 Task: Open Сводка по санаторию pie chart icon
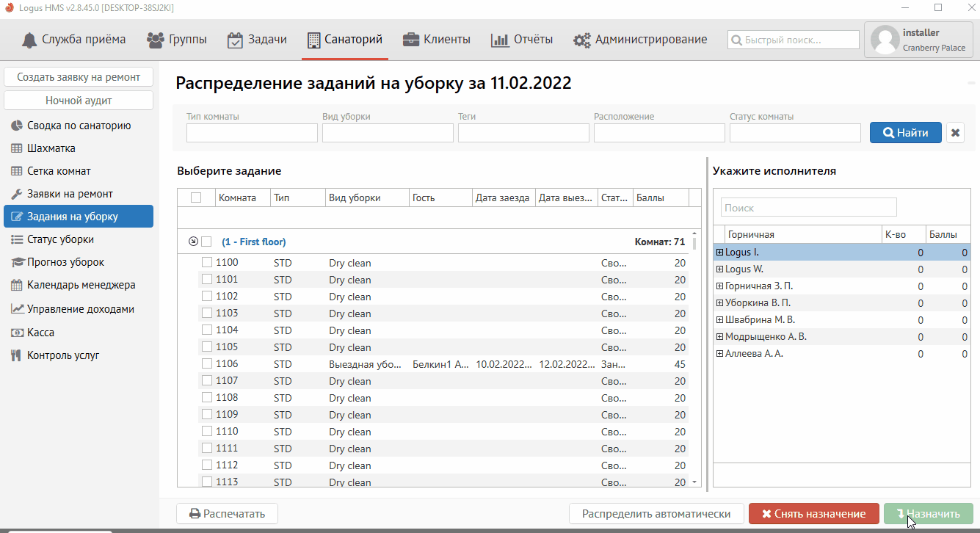point(16,126)
